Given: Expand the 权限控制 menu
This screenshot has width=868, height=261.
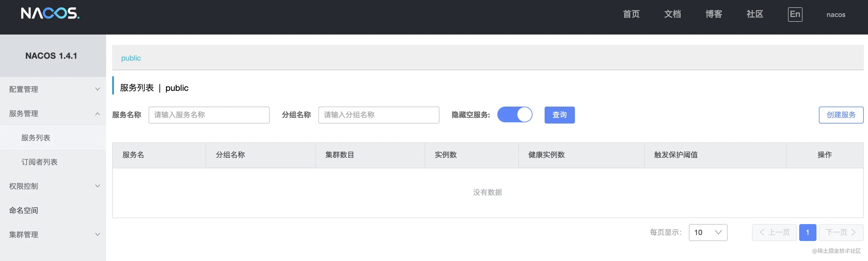Looking at the screenshot, I should pyautogui.click(x=53, y=186).
